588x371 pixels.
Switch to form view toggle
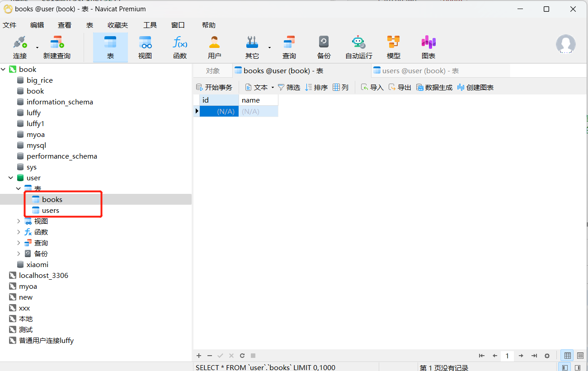(580, 356)
